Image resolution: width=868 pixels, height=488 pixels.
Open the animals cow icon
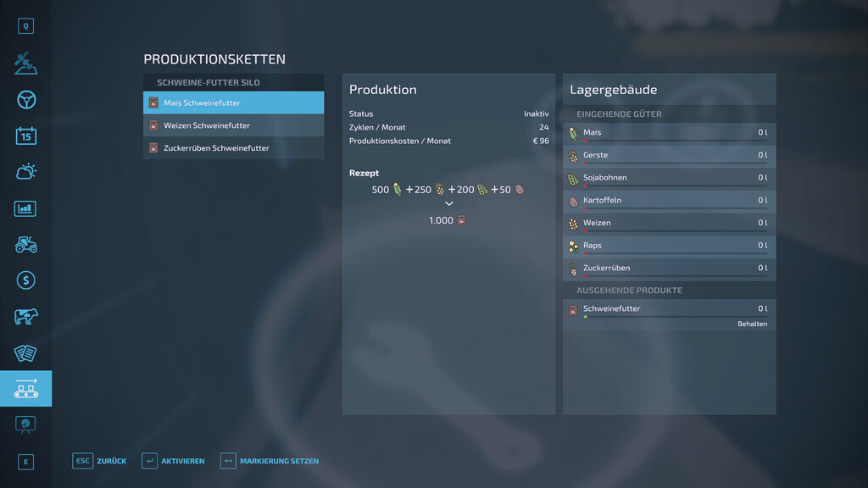tap(26, 317)
